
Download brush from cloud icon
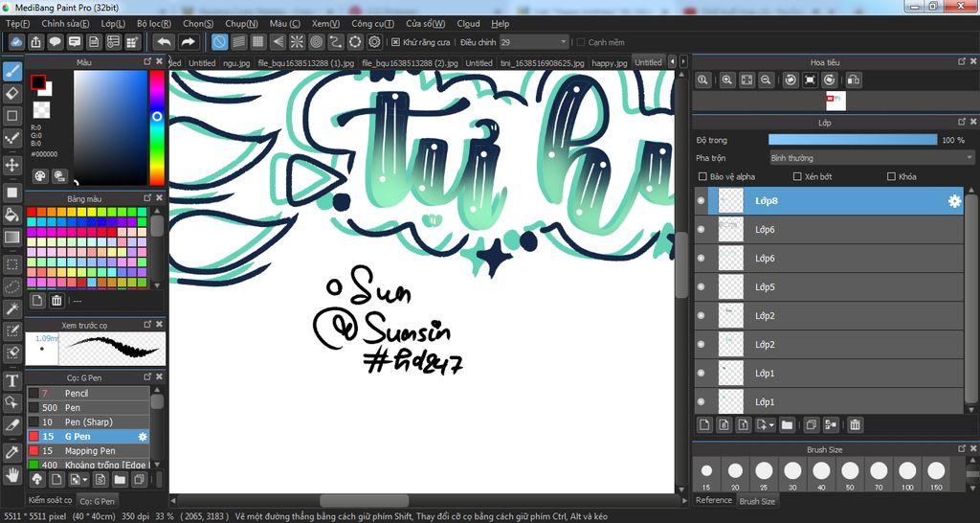point(37,480)
